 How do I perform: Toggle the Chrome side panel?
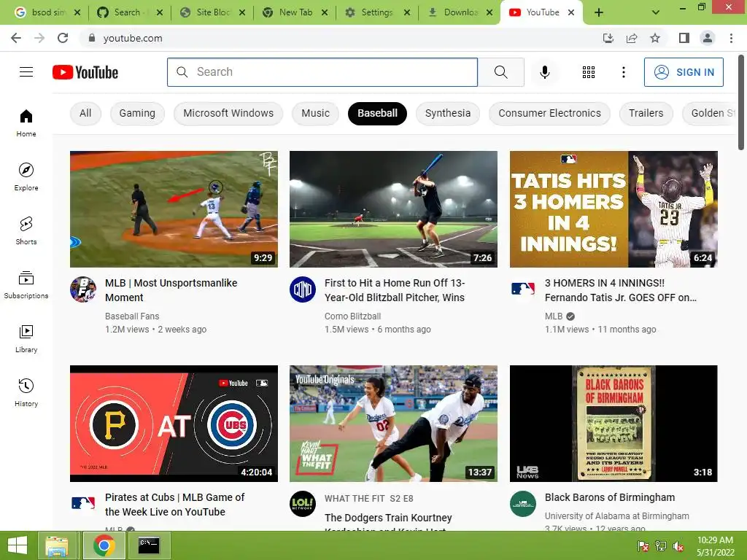(x=684, y=38)
